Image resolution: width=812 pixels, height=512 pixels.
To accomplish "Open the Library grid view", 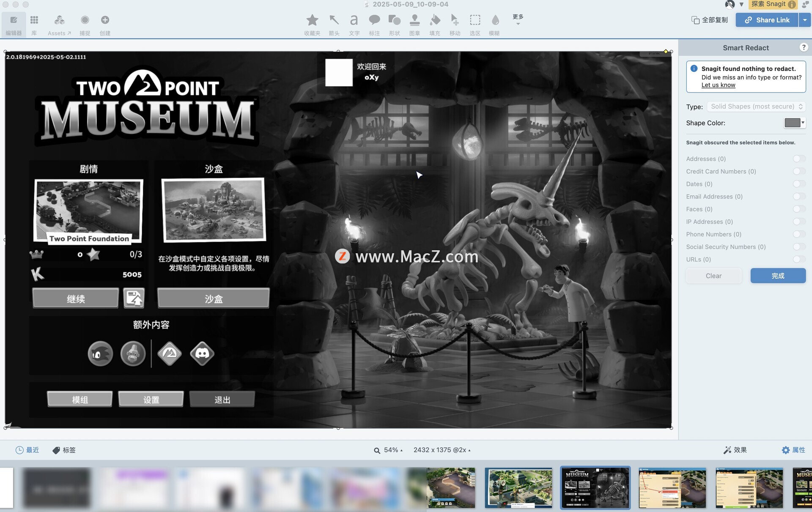I will pyautogui.click(x=34, y=25).
